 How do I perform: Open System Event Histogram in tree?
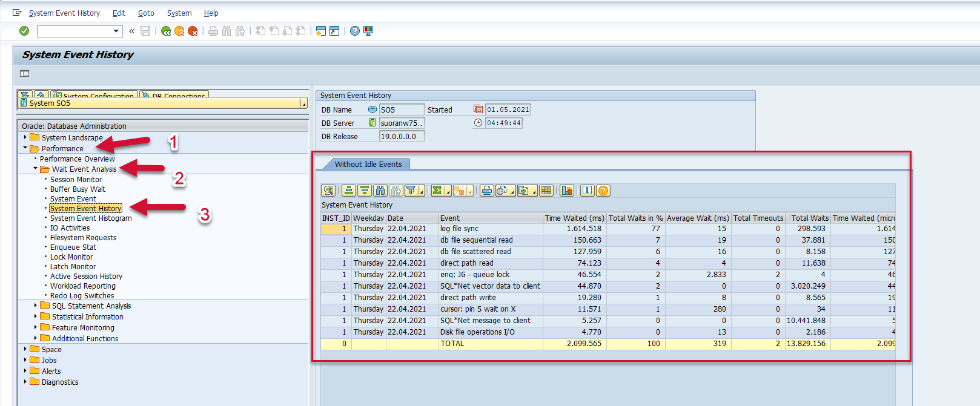[x=91, y=218]
